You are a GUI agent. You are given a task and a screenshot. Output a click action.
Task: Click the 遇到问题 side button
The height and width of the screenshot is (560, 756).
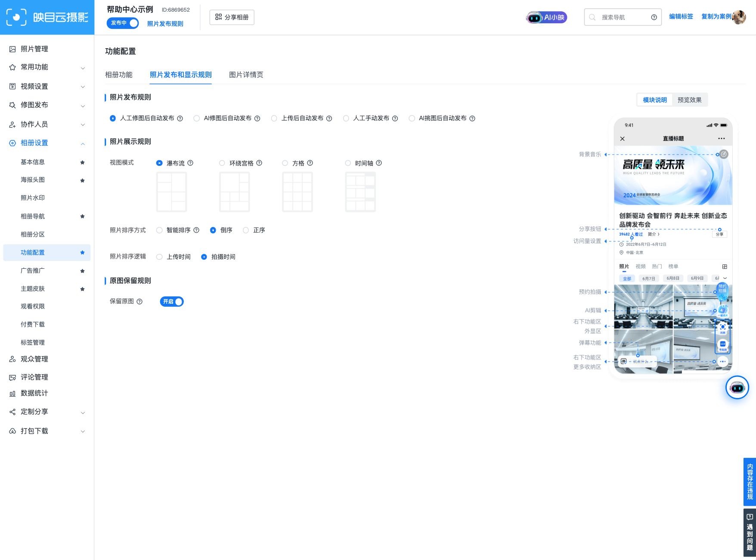coord(750,533)
